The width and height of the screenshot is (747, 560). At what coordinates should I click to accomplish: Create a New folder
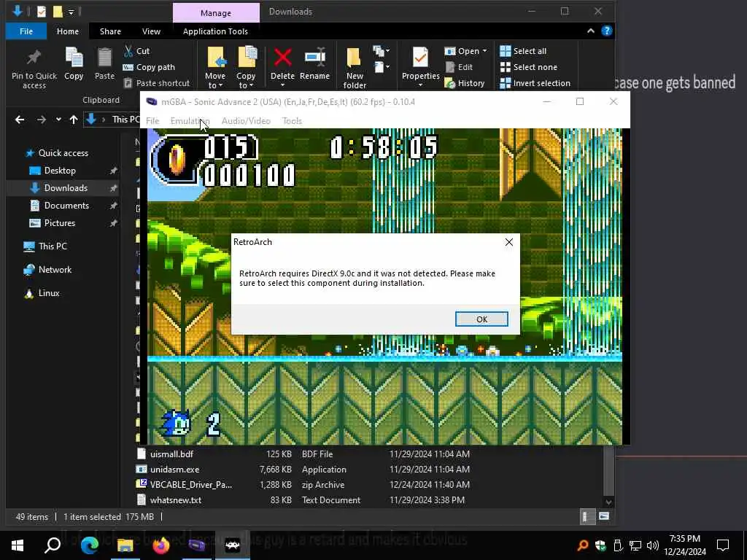click(x=355, y=68)
